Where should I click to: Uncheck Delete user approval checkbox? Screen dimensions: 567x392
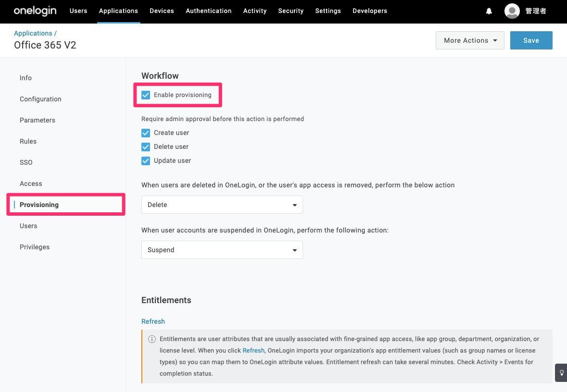point(146,147)
